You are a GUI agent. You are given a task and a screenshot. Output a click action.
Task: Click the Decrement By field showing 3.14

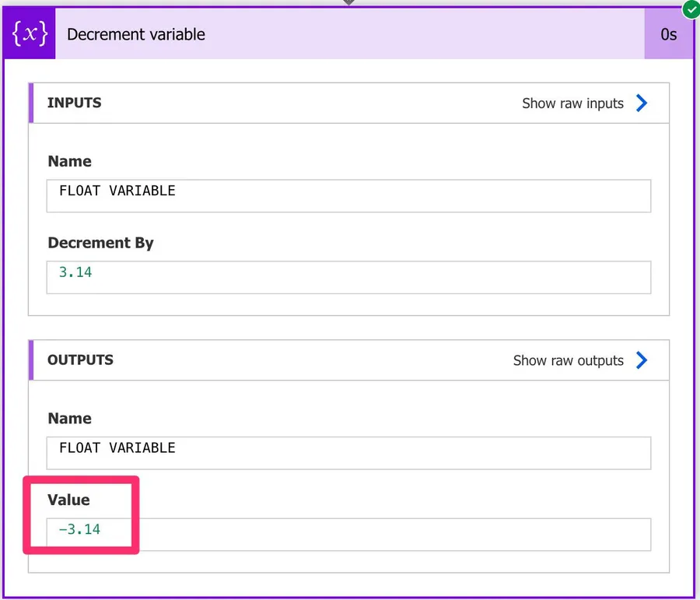[x=348, y=277]
